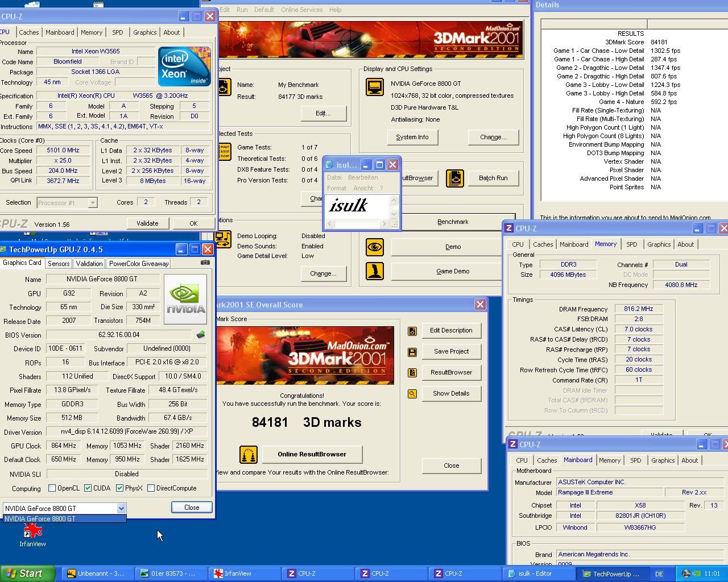This screenshot has width=728, height=582.
Task: Click the Memory CPU-Z window title icon
Action: (x=510, y=228)
